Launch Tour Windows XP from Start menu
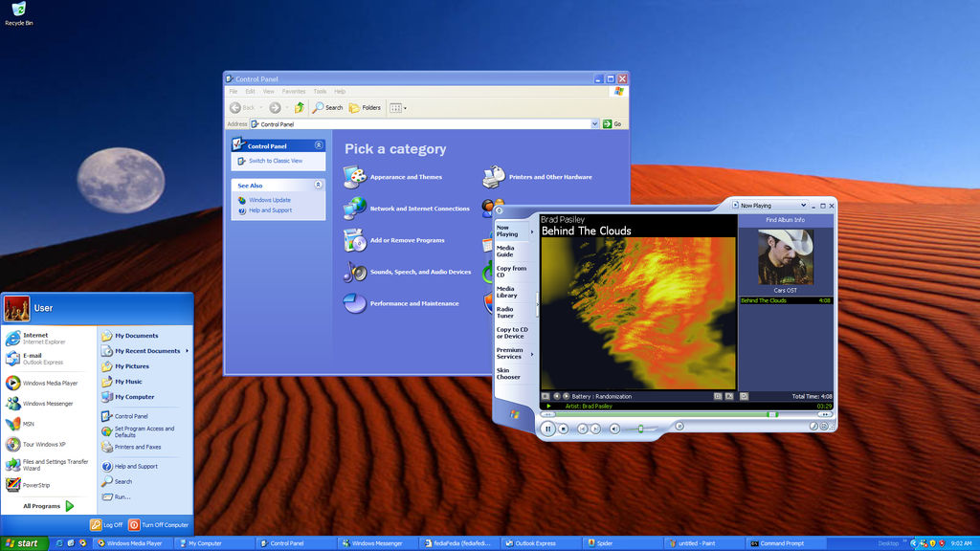Viewport: 980px width, 551px height. coord(49,444)
